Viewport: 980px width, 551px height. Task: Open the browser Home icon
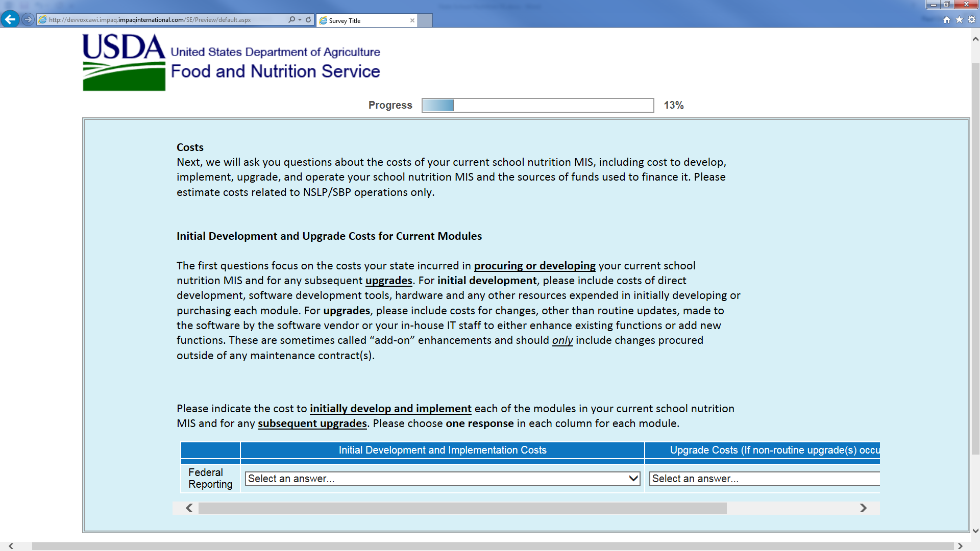947,19
